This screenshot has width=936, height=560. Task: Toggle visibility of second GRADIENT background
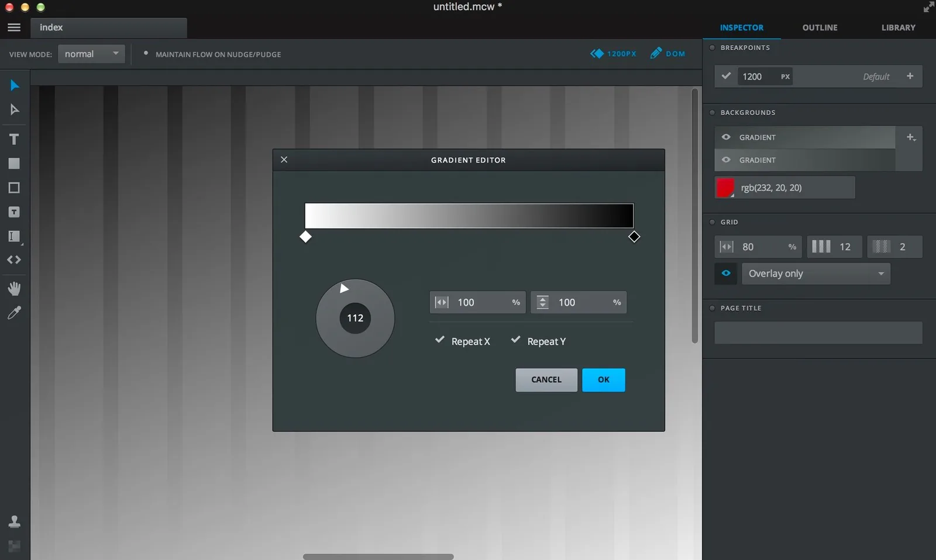tap(726, 160)
